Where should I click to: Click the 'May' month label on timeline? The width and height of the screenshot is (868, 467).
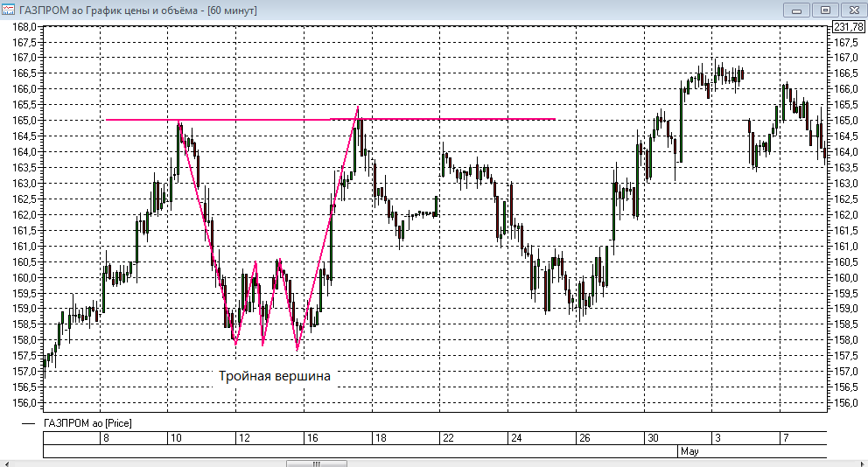click(x=689, y=451)
